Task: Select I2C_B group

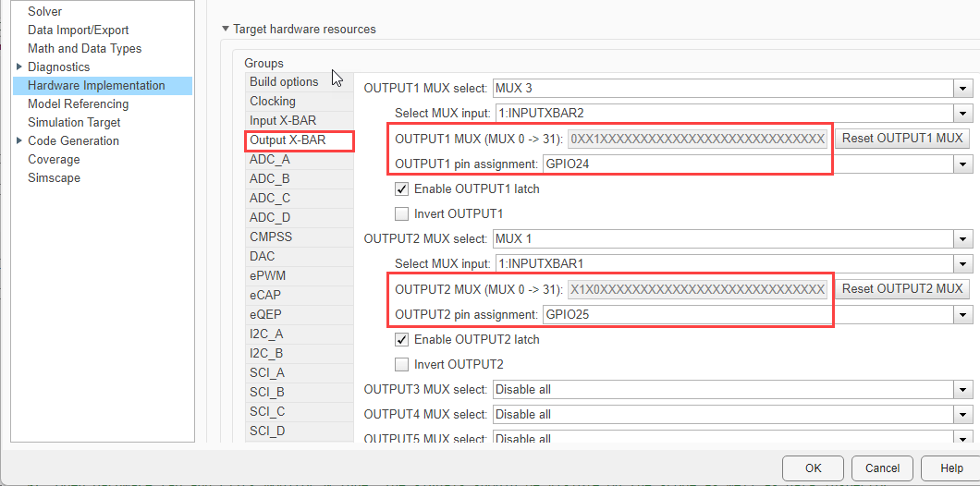Action: click(300, 354)
